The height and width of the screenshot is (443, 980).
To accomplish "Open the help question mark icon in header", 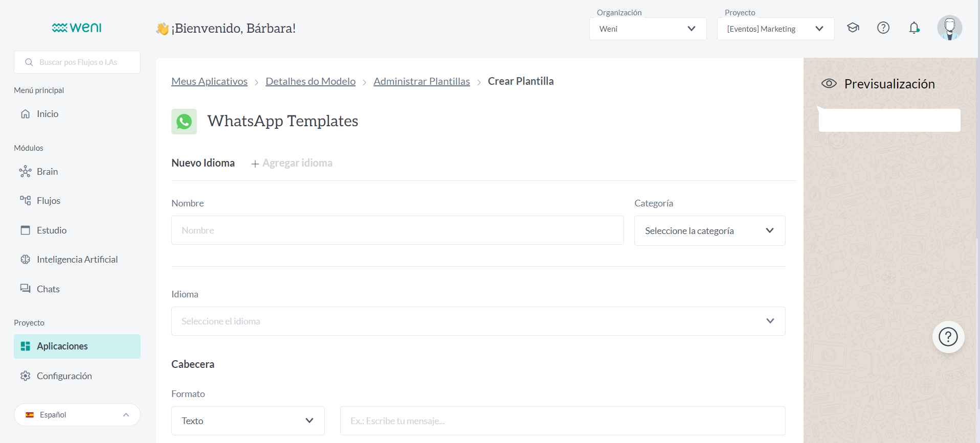I will pyautogui.click(x=883, y=28).
